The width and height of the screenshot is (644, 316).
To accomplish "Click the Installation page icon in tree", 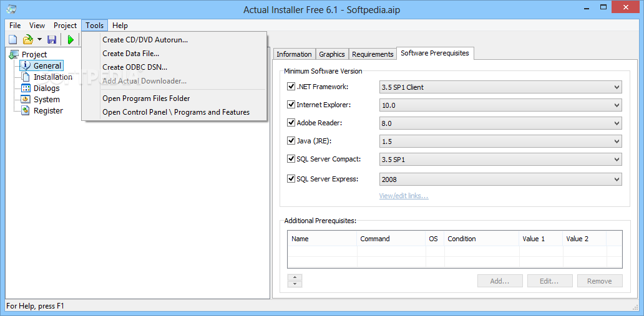I will click(x=26, y=77).
